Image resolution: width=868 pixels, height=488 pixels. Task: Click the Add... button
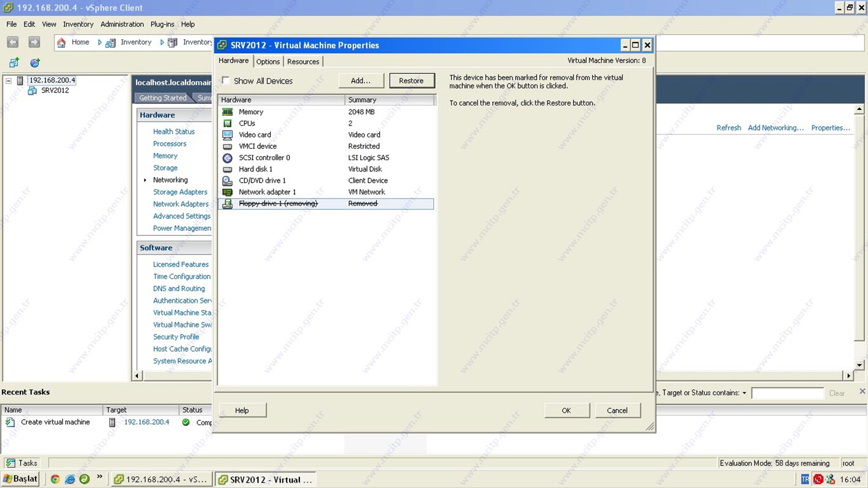[x=361, y=81]
